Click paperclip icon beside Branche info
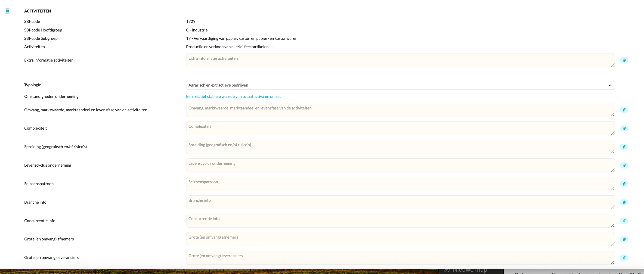Viewport: 644px width, 274px height. [x=624, y=202]
